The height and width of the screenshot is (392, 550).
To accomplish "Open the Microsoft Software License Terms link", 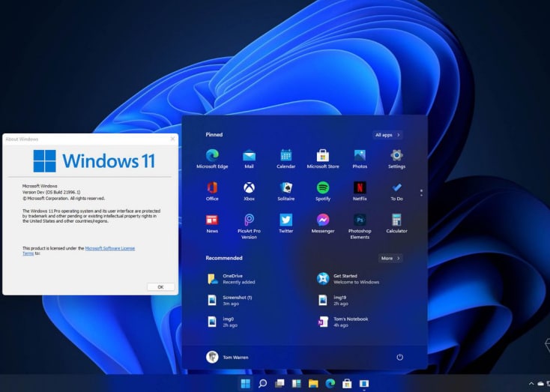I will point(110,248).
